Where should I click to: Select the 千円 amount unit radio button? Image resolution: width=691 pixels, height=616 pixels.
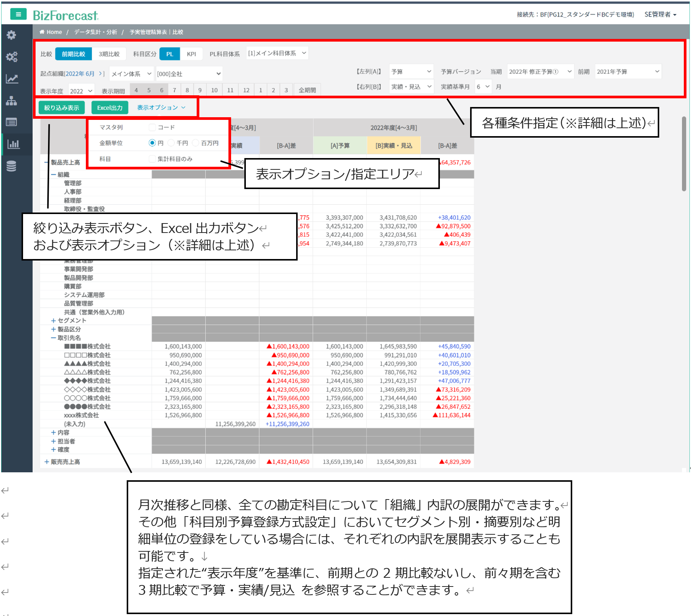(x=171, y=143)
